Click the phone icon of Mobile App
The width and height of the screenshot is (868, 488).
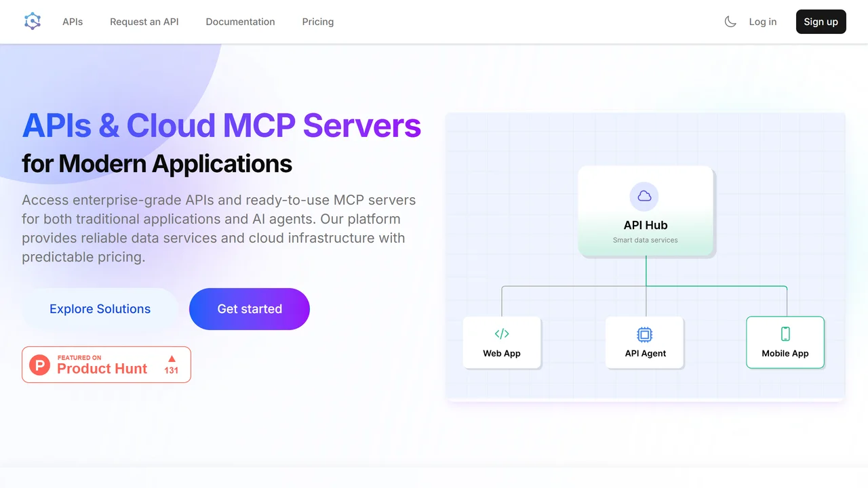(x=785, y=333)
